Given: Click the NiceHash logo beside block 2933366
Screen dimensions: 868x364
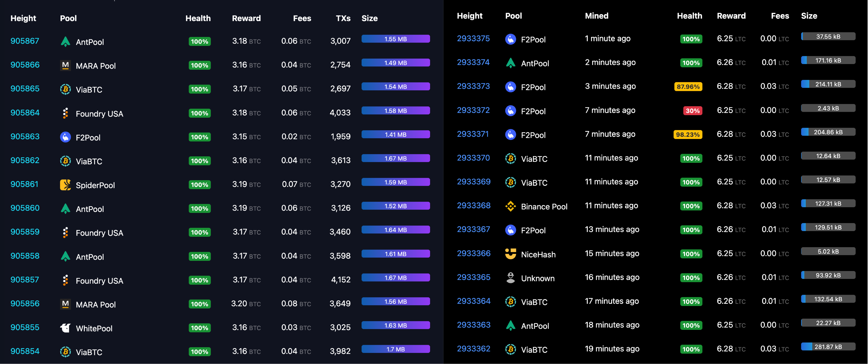Looking at the screenshot, I should click(x=510, y=254).
